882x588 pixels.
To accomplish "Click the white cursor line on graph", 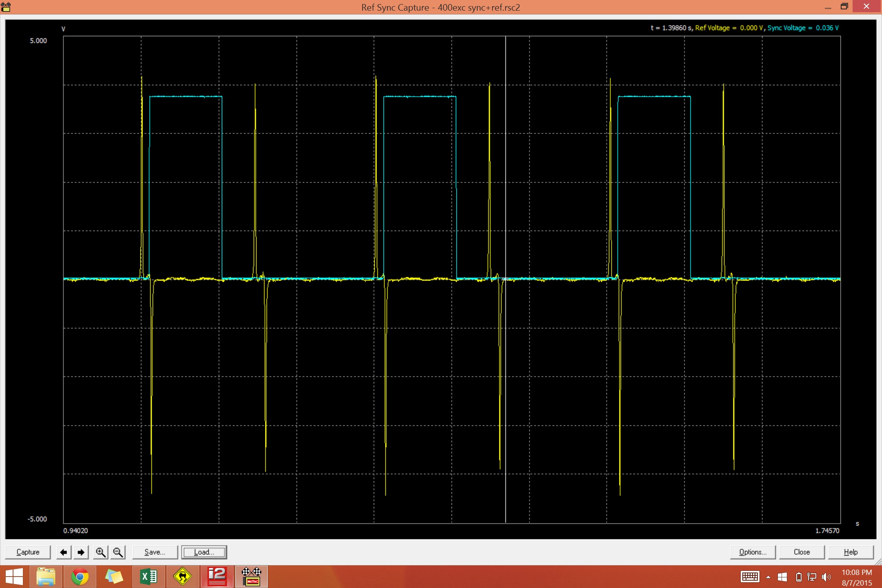I will [x=506, y=279].
